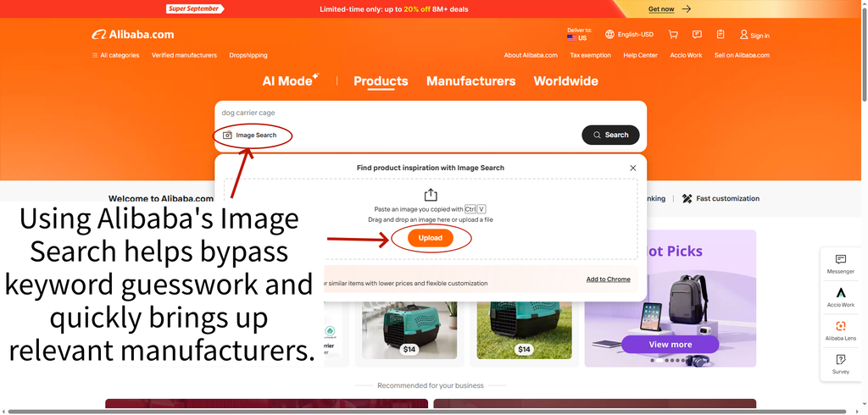Image resolution: width=868 pixels, height=415 pixels.
Task: Open Messenger in the side panel
Action: (840, 264)
